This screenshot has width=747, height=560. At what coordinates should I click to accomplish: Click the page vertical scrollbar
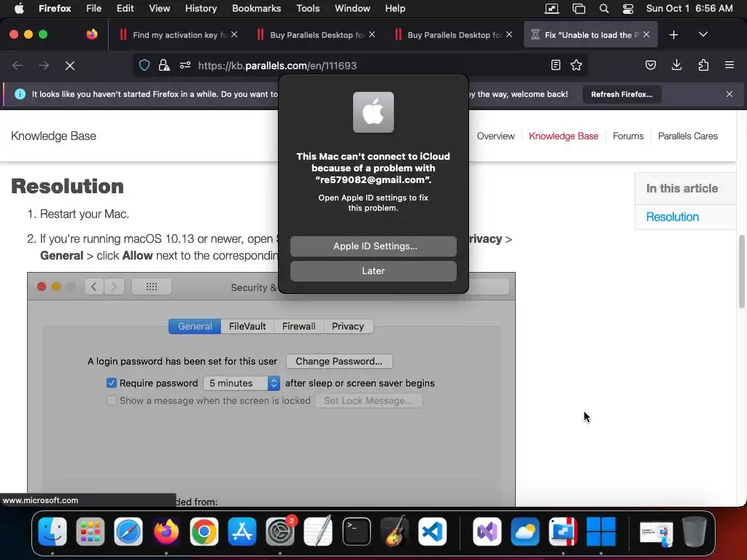point(742,271)
